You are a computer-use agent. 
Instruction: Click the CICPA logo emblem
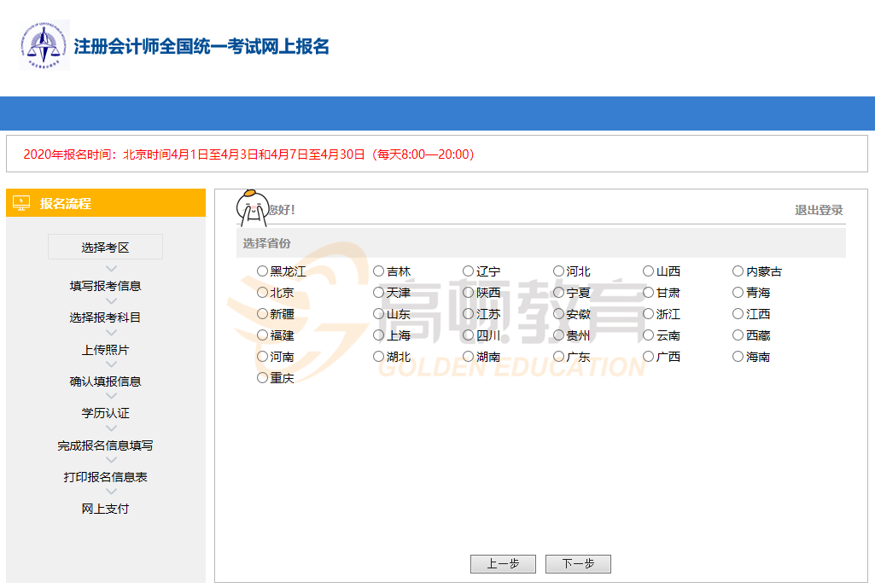(44, 46)
